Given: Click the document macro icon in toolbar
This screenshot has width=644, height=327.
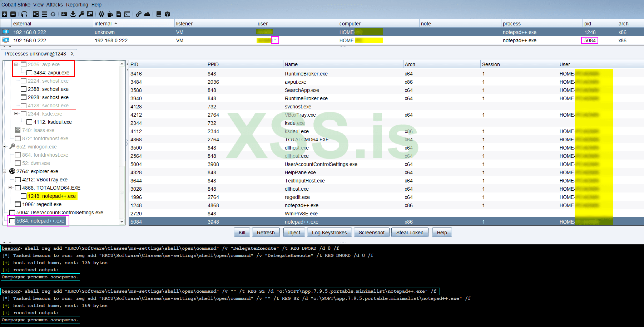Looking at the screenshot, I should pyautogui.click(x=119, y=14).
